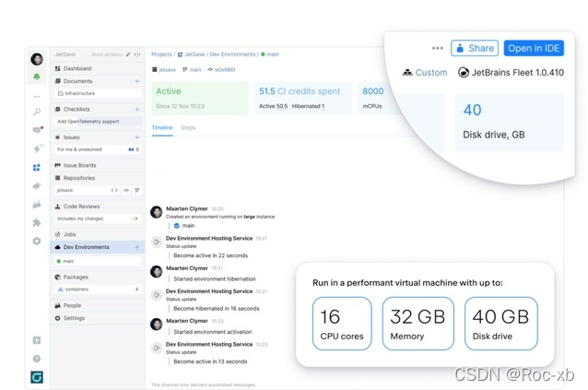
Task: Open the user avatar at sidebar top
Action: click(x=37, y=59)
